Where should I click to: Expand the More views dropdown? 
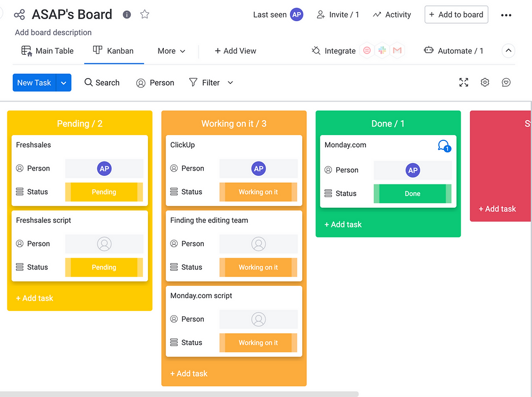[x=171, y=51]
